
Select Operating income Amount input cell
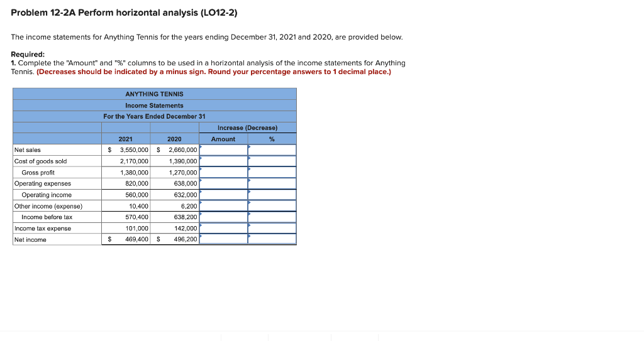(x=223, y=195)
